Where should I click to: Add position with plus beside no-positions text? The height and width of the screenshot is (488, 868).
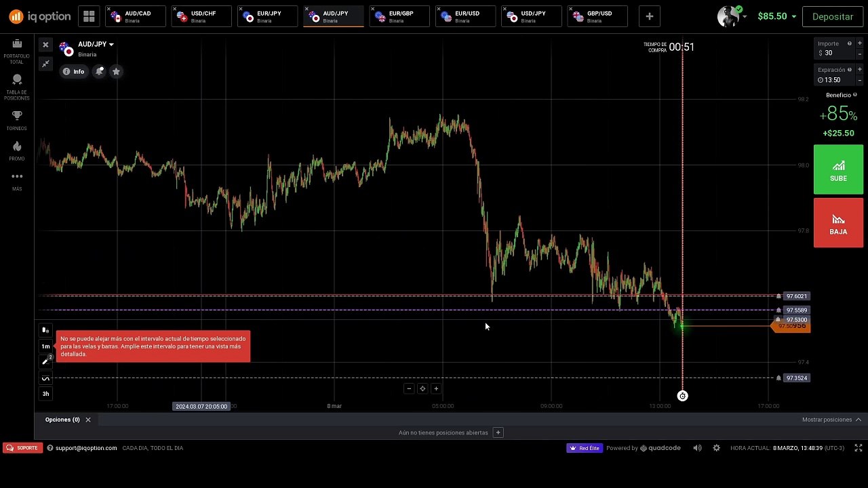pos(498,432)
